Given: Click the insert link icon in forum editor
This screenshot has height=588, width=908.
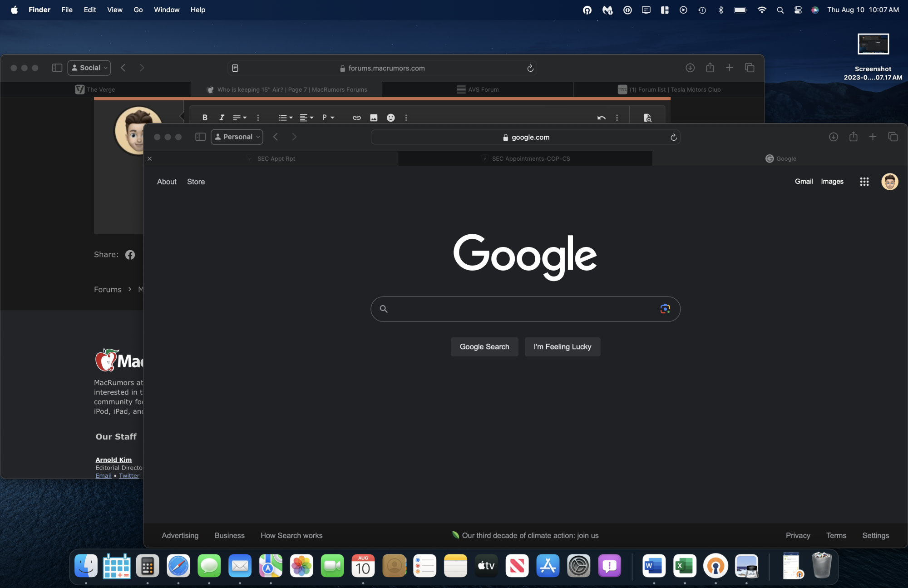Looking at the screenshot, I should point(356,118).
